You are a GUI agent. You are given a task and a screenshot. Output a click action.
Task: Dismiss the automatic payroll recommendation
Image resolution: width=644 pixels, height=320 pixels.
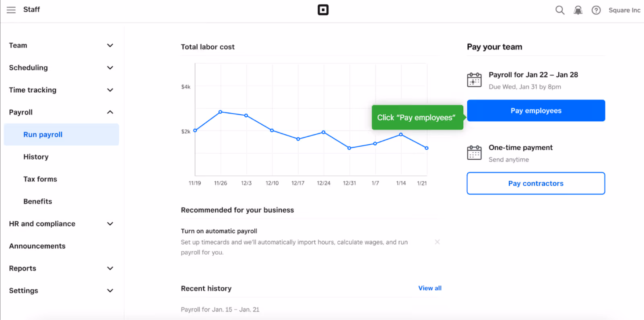tap(437, 242)
